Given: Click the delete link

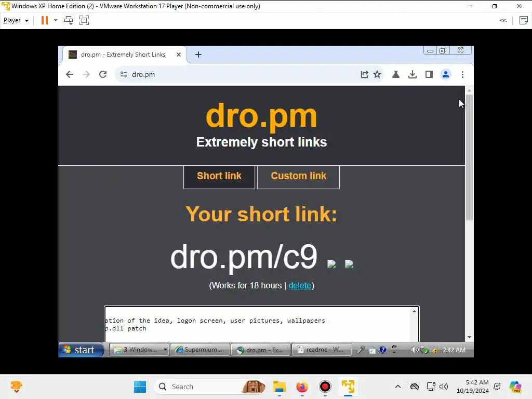Looking at the screenshot, I should 300,286.
